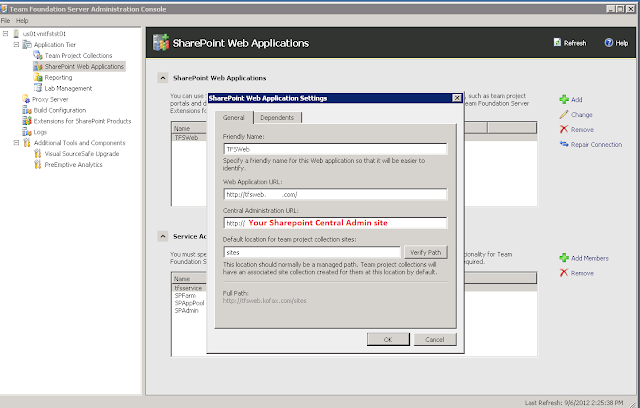
Task: Select PreEmptive Analytics in the tree
Action: (73, 165)
